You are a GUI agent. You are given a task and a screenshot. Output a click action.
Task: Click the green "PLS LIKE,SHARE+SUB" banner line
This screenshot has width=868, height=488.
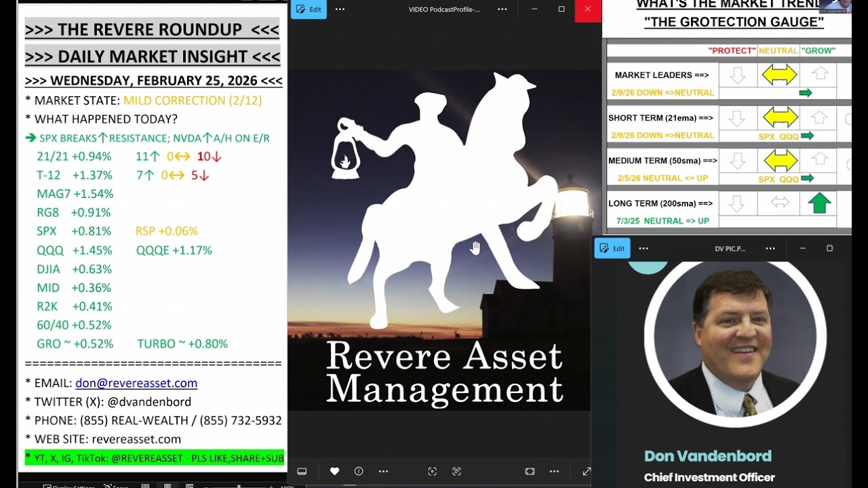tap(155, 458)
